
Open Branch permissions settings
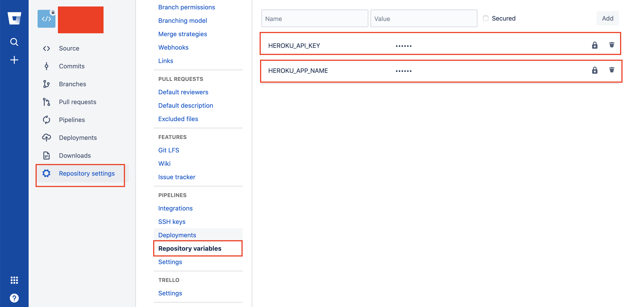[x=186, y=7]
